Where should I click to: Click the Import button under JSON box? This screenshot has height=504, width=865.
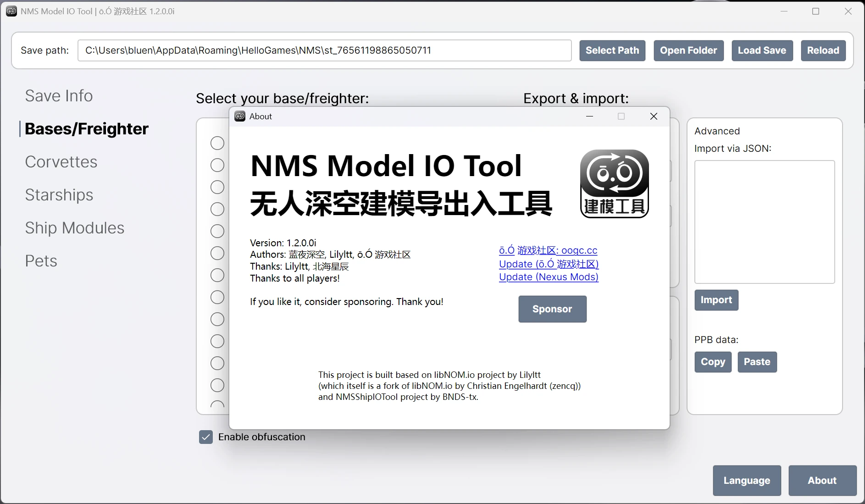tap(716, 300)
